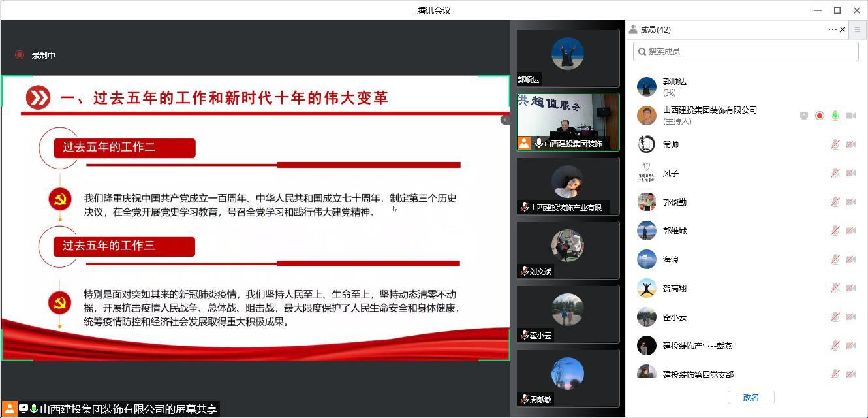
Task: Unmute 常帅's microphone
Action: coord(835,144)
